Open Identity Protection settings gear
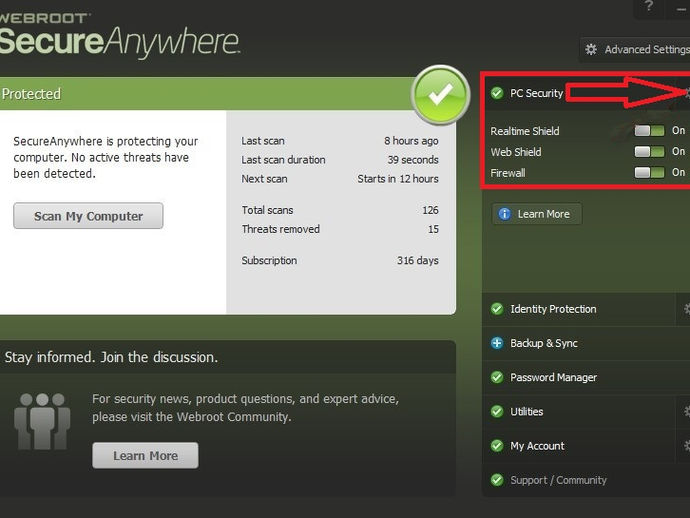The height and width of the screenshot is (518, 690). 686,309
